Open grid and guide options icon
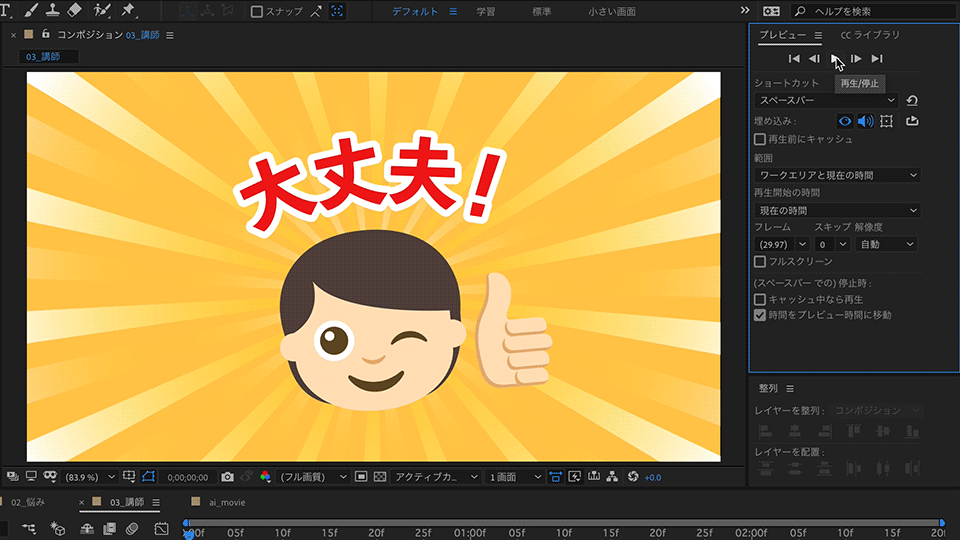 point(129,476)
